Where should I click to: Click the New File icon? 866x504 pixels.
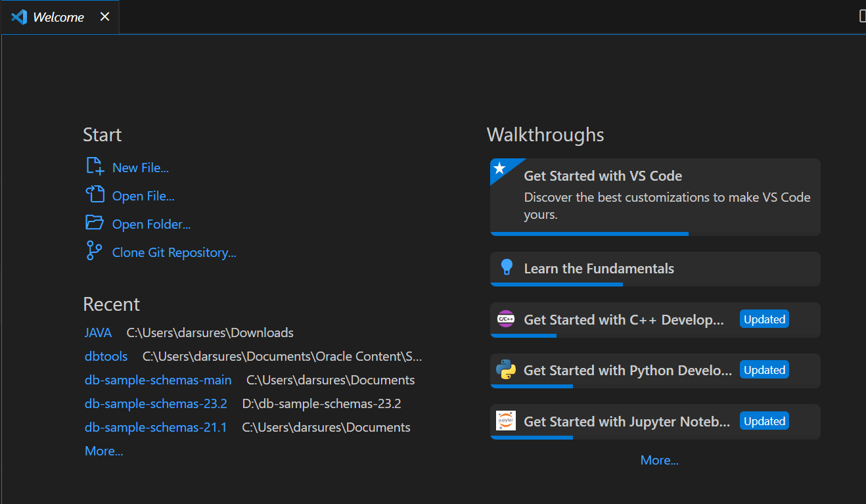pos(94,166)
